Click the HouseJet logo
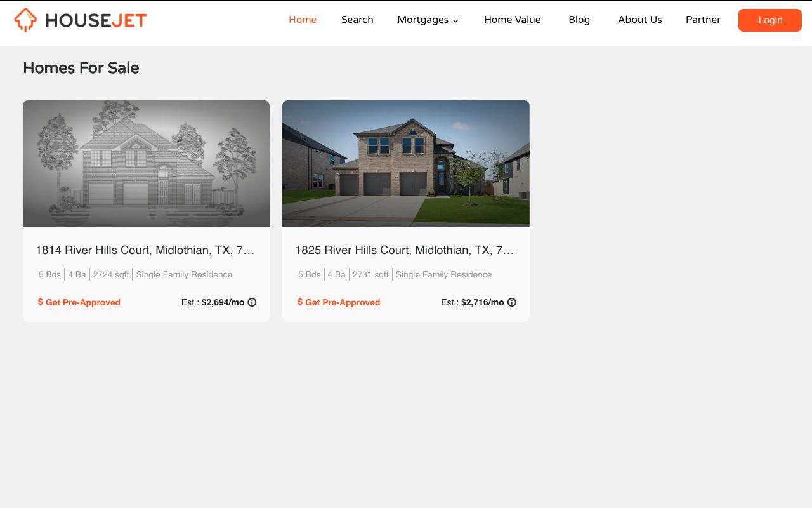Screen dimensions: 812x508 [x=81, y=20]
